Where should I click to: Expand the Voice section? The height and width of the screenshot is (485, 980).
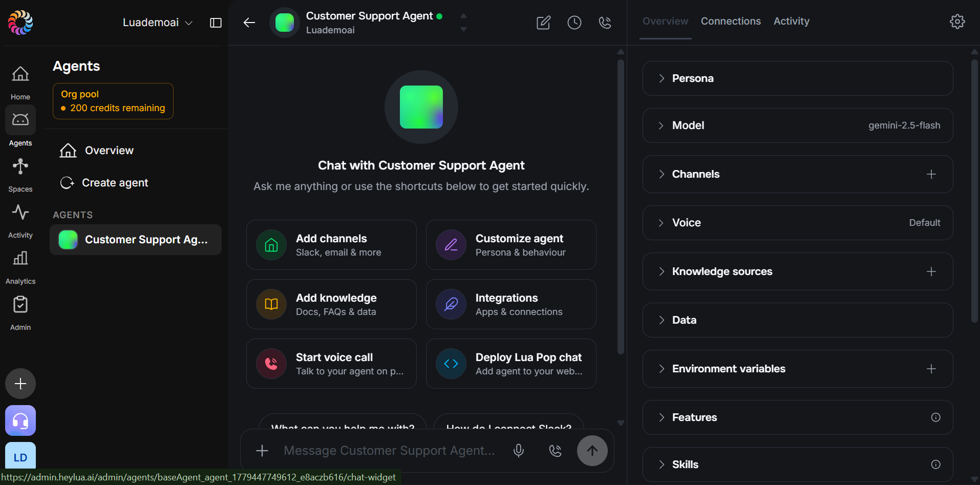798,223
